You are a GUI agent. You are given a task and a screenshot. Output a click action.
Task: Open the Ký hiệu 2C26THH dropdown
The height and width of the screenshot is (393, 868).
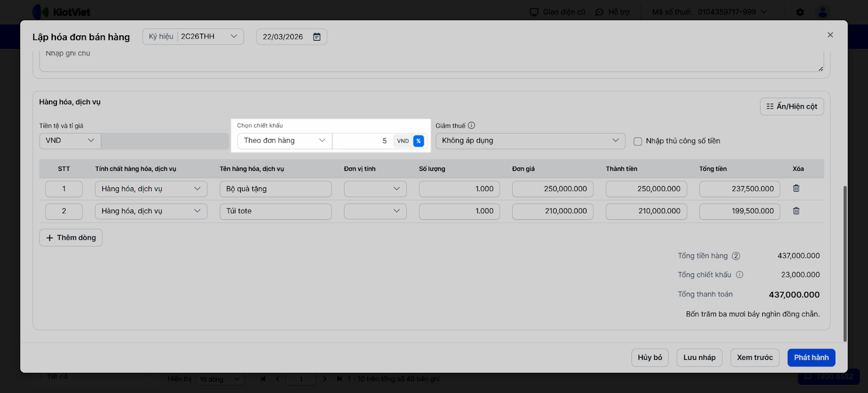click(193, 36)
